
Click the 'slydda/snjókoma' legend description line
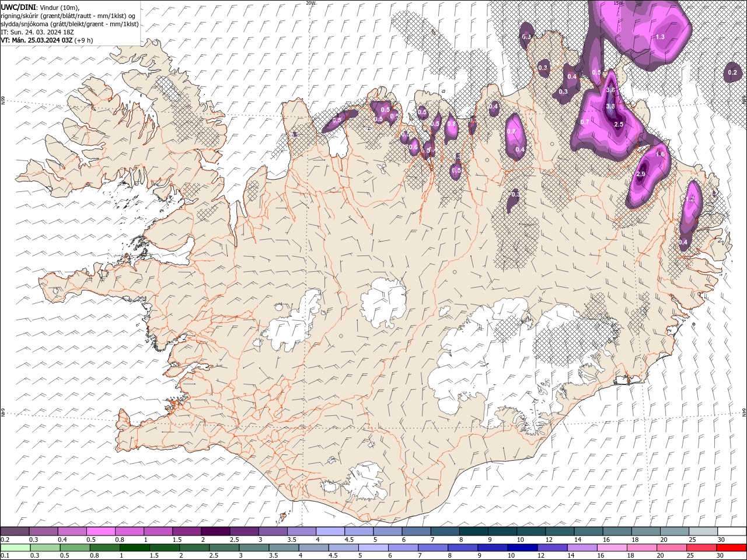70,24
